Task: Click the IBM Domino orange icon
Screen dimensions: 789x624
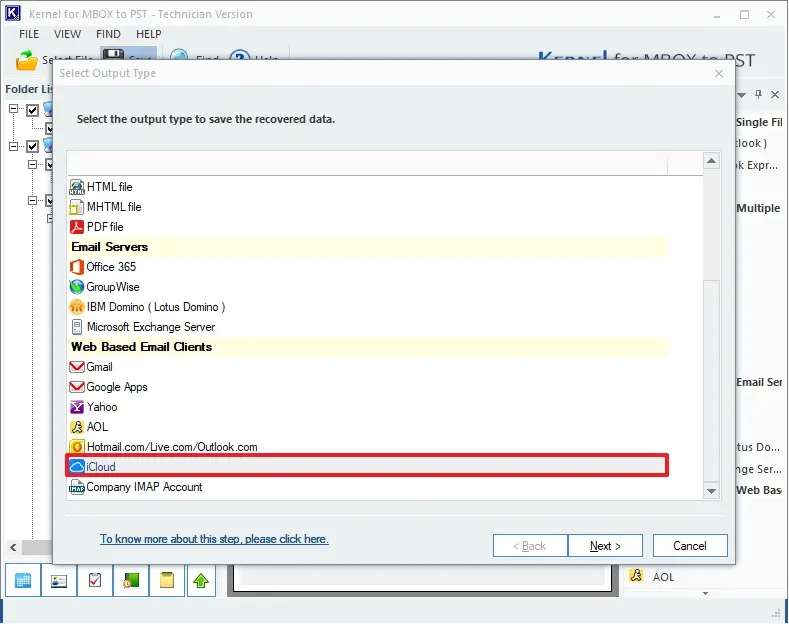Action: 76,307
